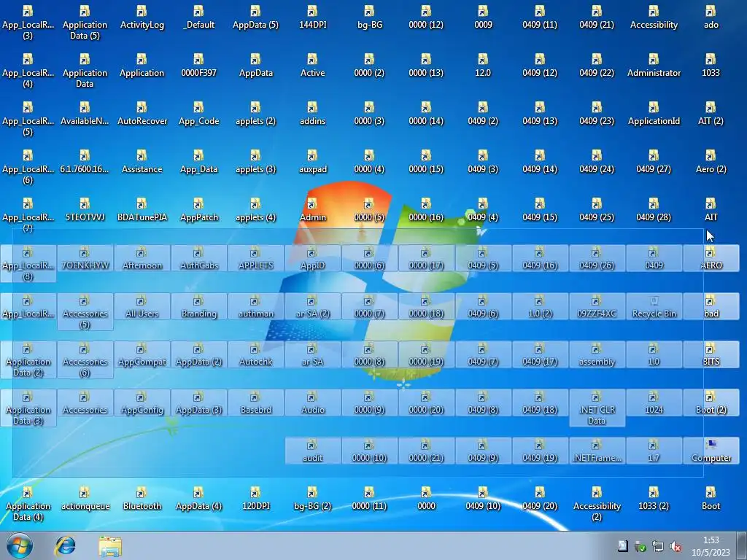Select the AppCompat shortcut icon
This screenshot has height=560, width=747.
click(142, 355)
